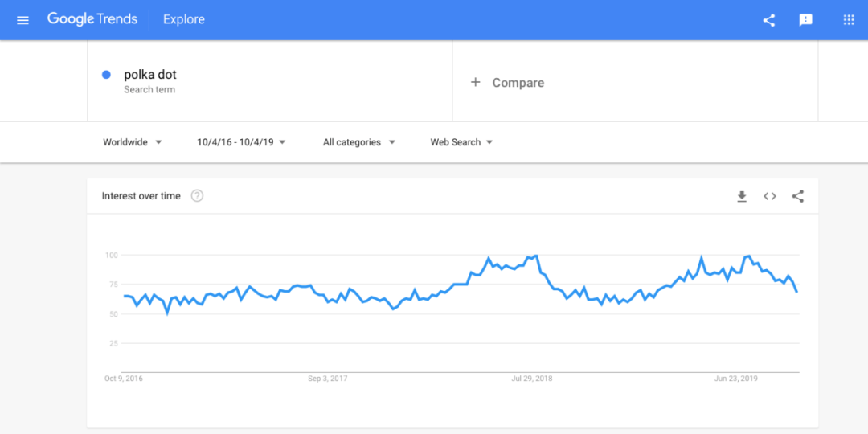Viewport: 868px width, 434px height.
Task: Share the Interest over time chart
Action: (797, 196)
